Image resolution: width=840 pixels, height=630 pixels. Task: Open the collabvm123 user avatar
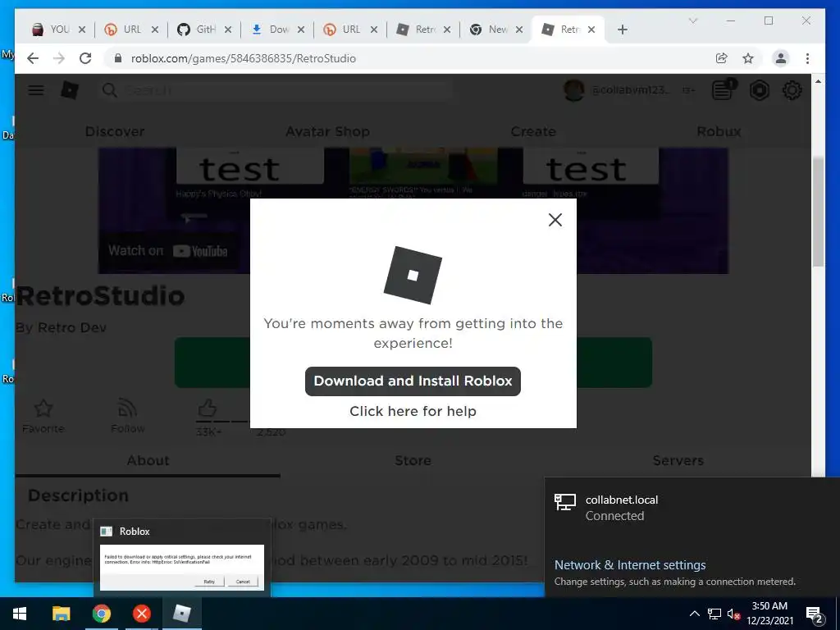pyautogui.click(x=573, y=90)
